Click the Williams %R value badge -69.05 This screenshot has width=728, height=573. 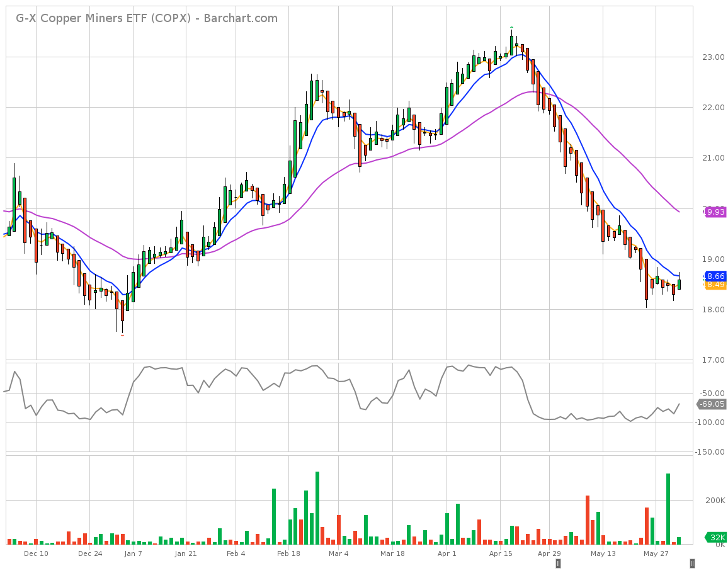coord(710,405)
